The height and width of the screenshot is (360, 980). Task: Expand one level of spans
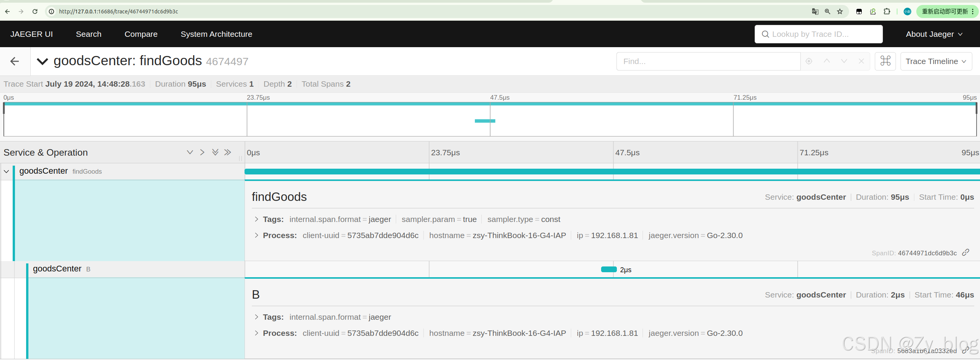pyautogui.click(x=190, y=152)
